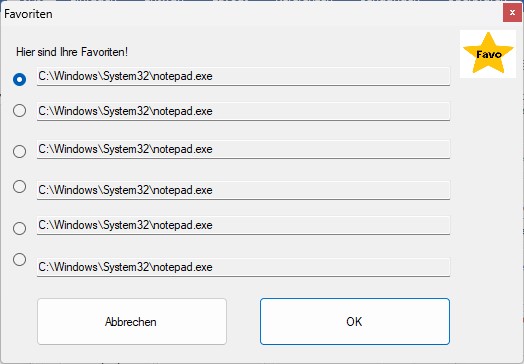
Task: Click the empty gap between Abbrechen and OK
Action: [243, 322]
